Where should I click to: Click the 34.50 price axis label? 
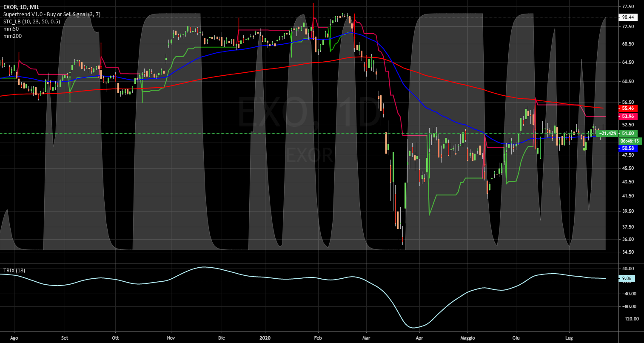click(628, 252)
